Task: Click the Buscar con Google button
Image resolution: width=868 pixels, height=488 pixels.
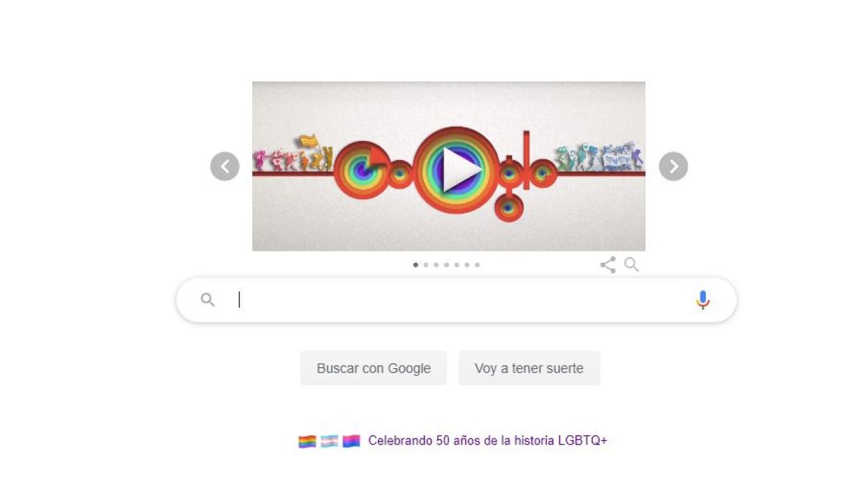Action: tap(374, 368)
